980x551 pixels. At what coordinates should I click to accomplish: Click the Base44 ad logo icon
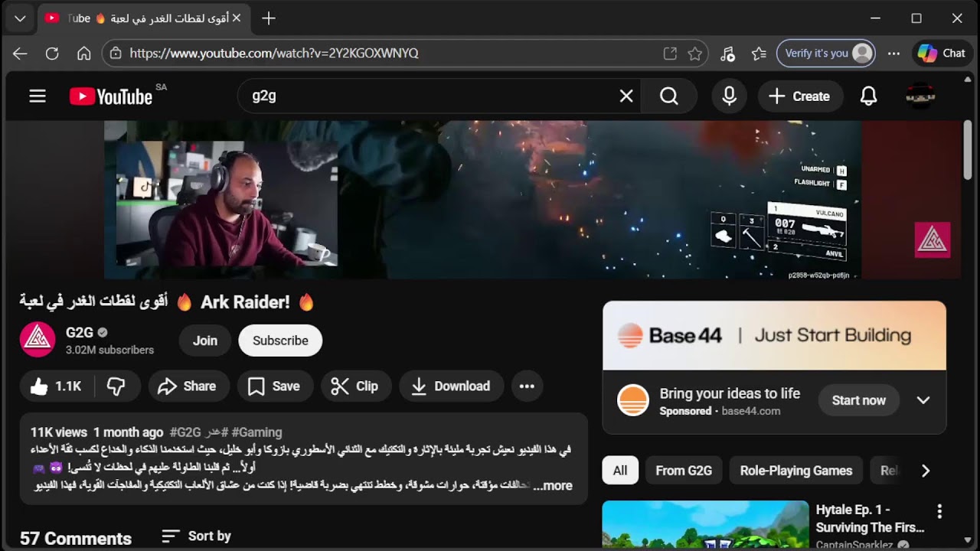633,400
